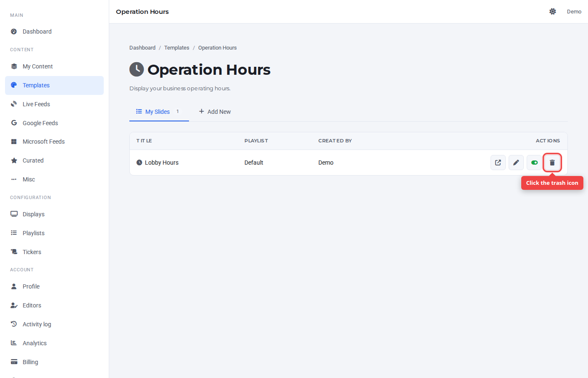Click the Activity log history icon
Viewport: 588px width, 378px height.
(14, 324)
